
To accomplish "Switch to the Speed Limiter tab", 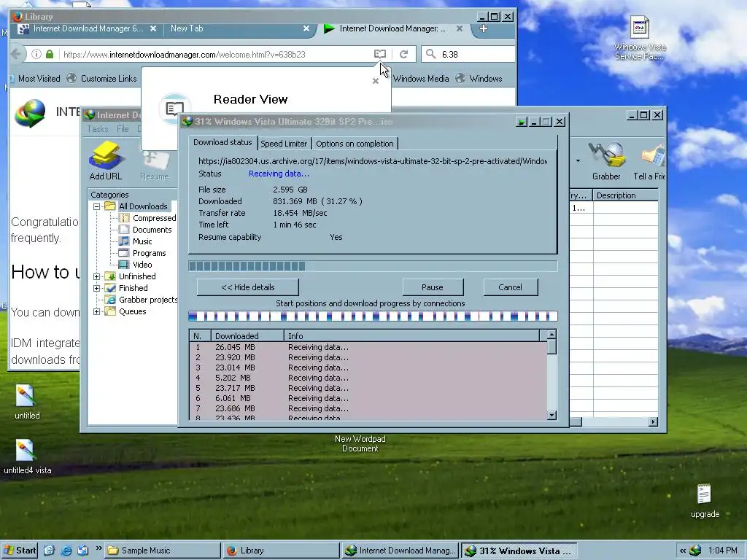I will click(x=284, y=144).
